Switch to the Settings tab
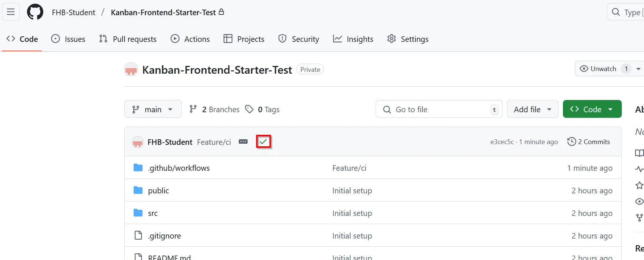The image size is (644, 260). [408, 39]
